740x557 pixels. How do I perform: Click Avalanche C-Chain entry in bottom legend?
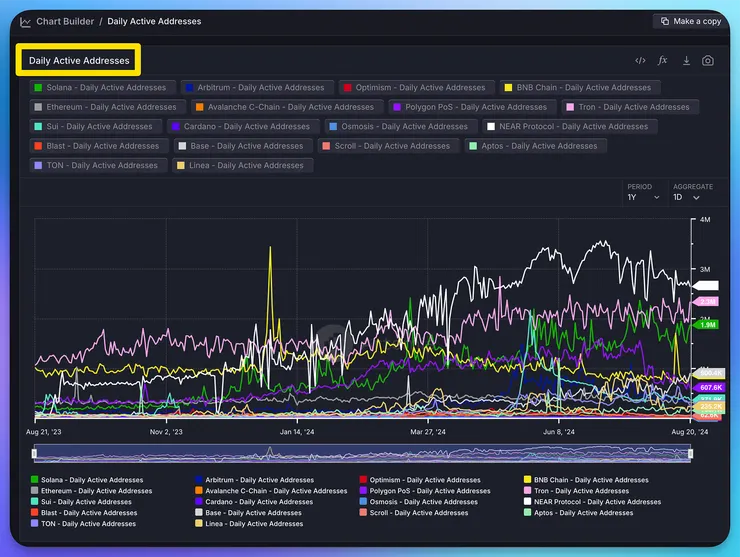271,491
